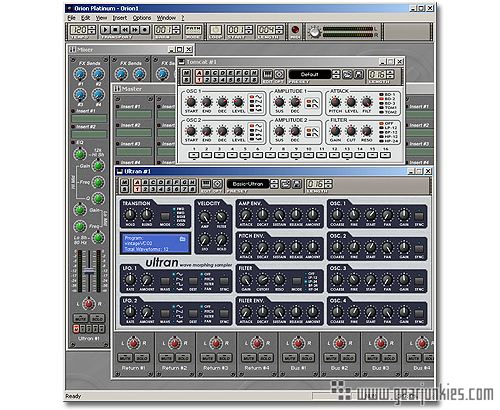The image size is (500, 410).
Task: Click the Ultran Filter Cutoff knob
Action: [x=263, y=279]
